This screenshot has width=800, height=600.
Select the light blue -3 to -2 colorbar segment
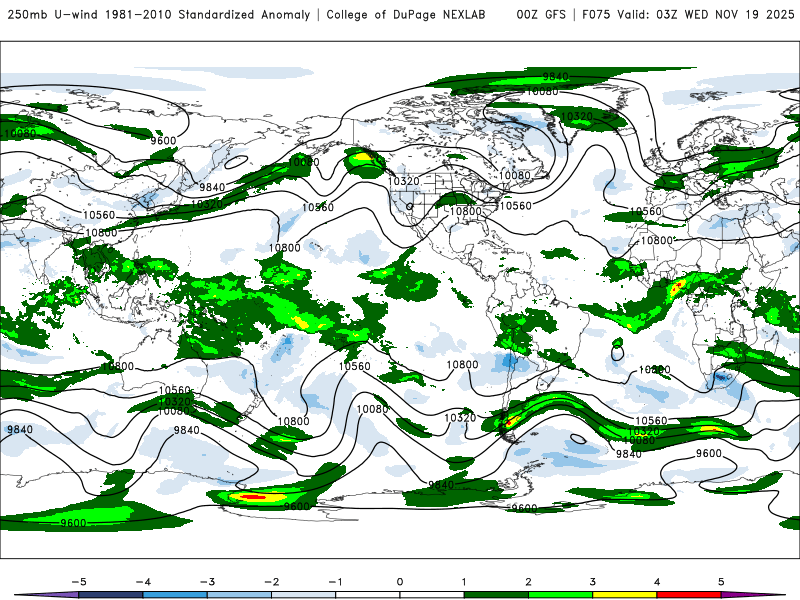(239, 595)
